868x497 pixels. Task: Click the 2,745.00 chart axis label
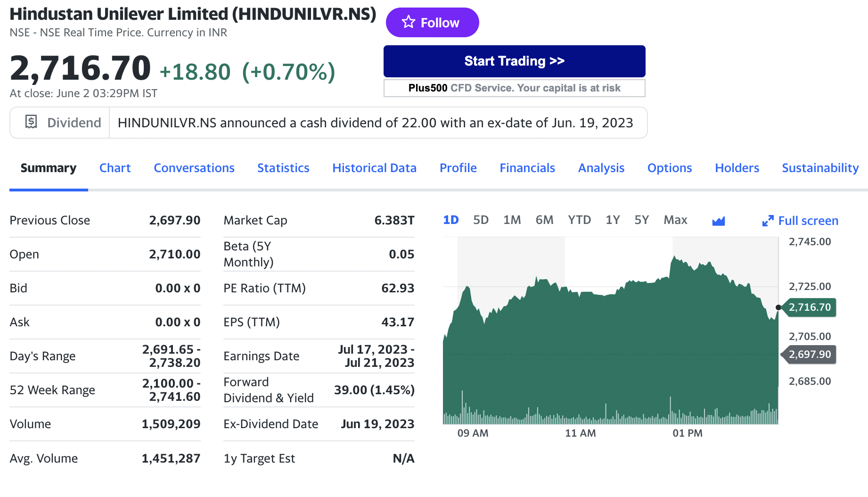click(810, 242)
